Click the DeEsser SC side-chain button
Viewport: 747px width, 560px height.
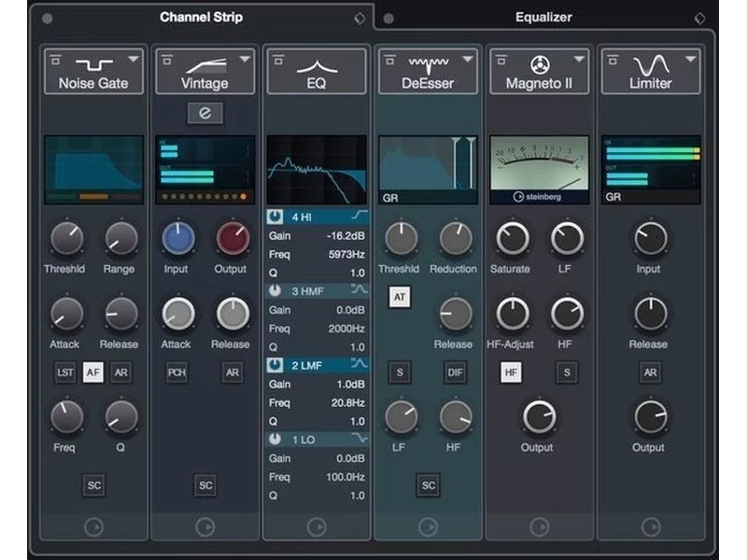pyautogui.click(x=429, y=485)
